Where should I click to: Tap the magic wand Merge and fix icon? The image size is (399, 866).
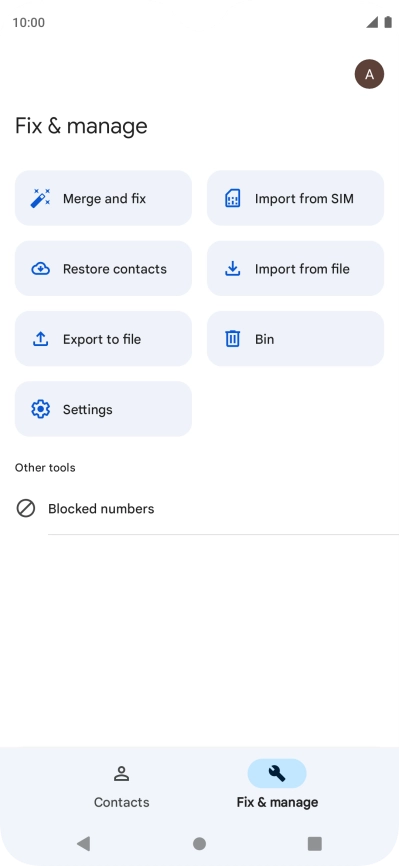point(40,198)
